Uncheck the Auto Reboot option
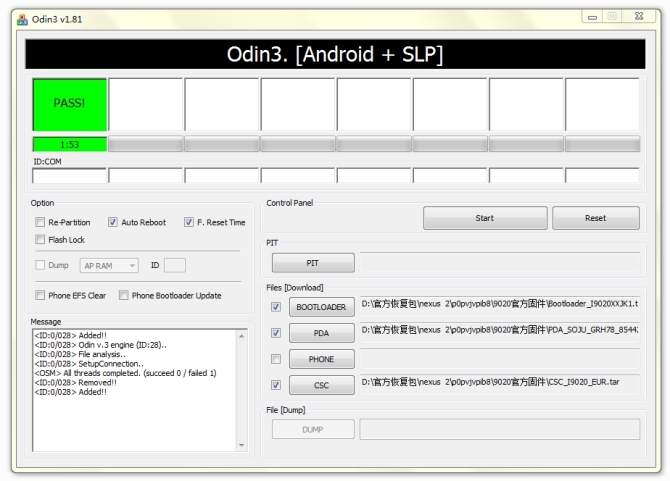 coord(113,222)
